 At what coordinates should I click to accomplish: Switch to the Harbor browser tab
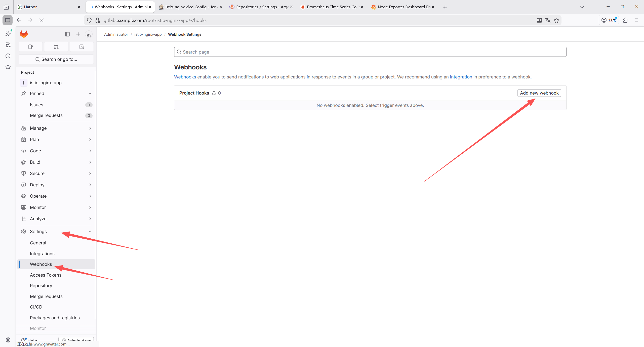point(48,7)
